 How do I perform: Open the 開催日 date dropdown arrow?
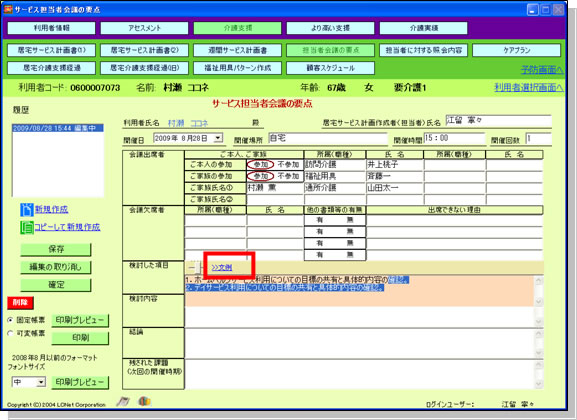pos(218,138)
